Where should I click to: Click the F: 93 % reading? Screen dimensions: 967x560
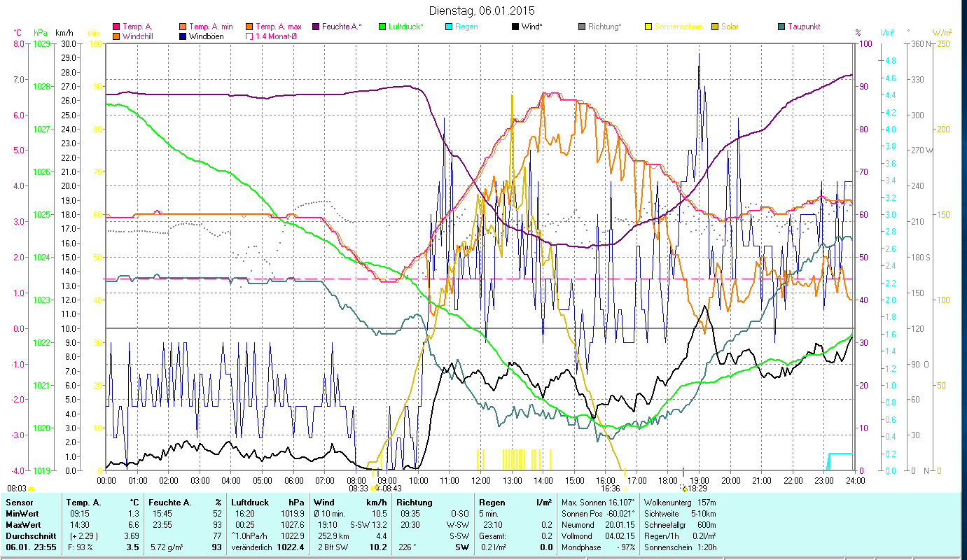[81, 547]
